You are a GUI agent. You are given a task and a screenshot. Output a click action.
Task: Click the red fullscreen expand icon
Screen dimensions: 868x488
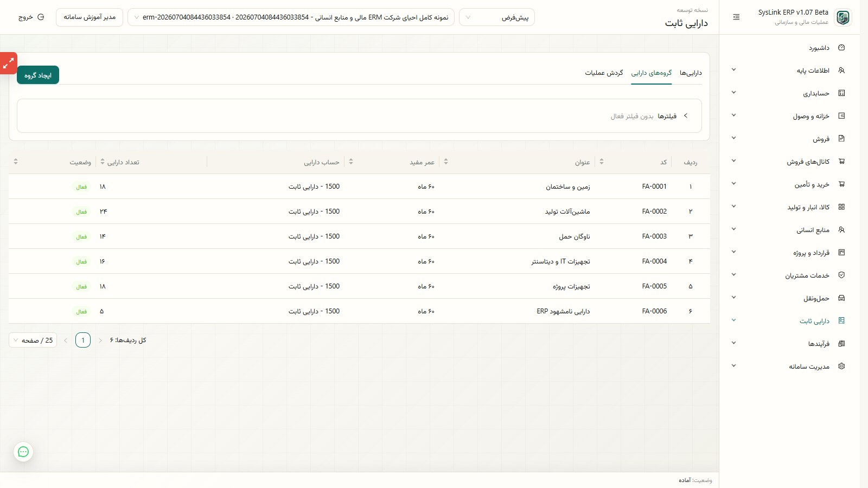8,63
